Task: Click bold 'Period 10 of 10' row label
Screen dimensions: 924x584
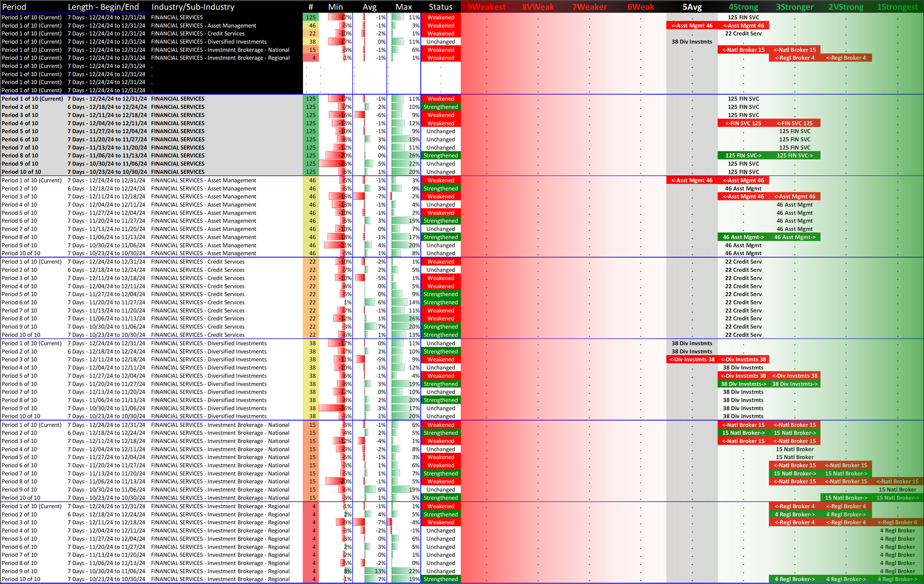Action: [21, 172]
